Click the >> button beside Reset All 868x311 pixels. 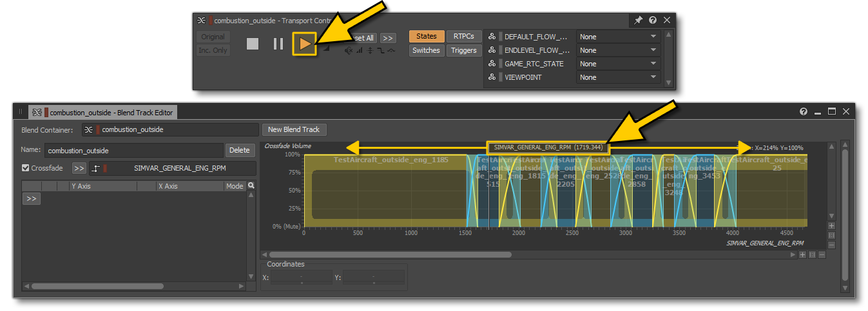tap(388, 38)
